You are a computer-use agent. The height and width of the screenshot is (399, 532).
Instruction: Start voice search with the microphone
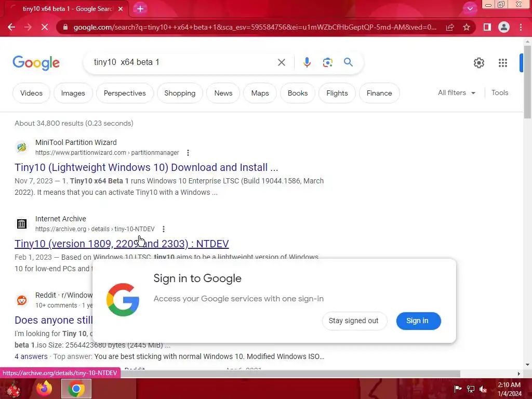307,62
